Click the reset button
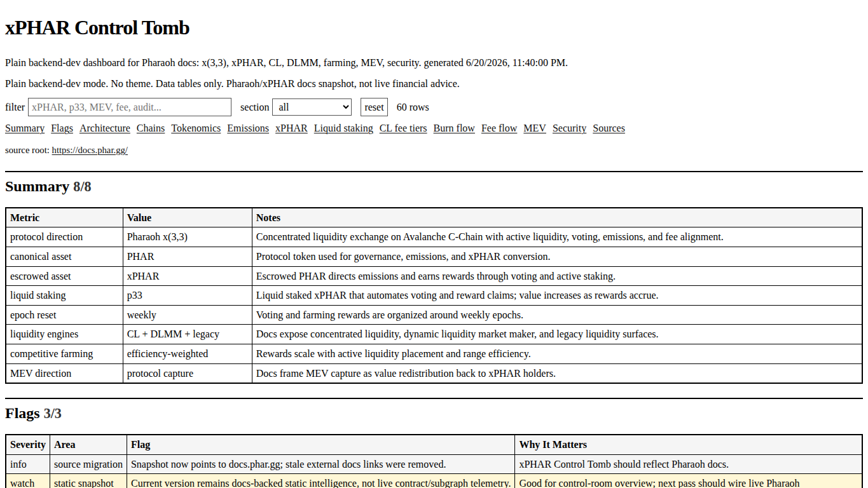This screenshot has width=868, height=488. point(374,107)
